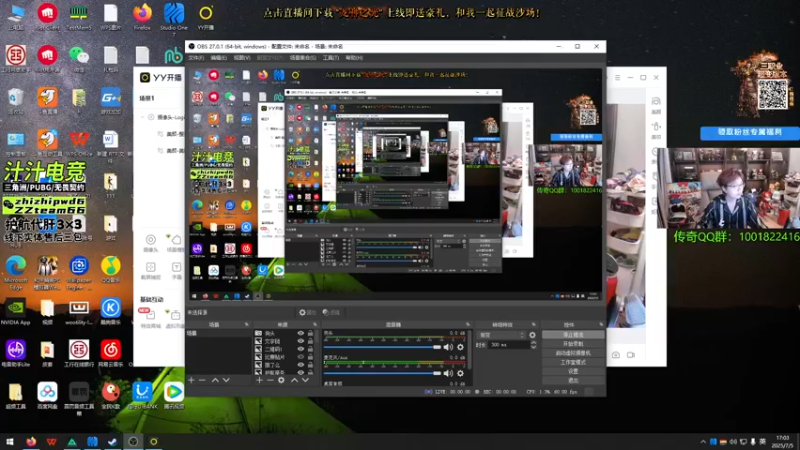Launch 网易云音乐 from the desktop

110,354
